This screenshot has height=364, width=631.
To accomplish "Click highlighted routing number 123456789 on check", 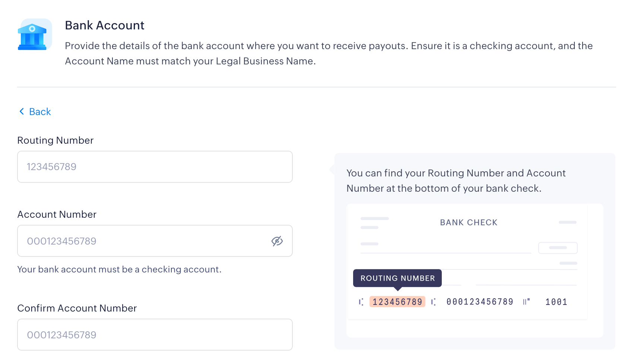I will pyautogui.click(x=397, y=302).
